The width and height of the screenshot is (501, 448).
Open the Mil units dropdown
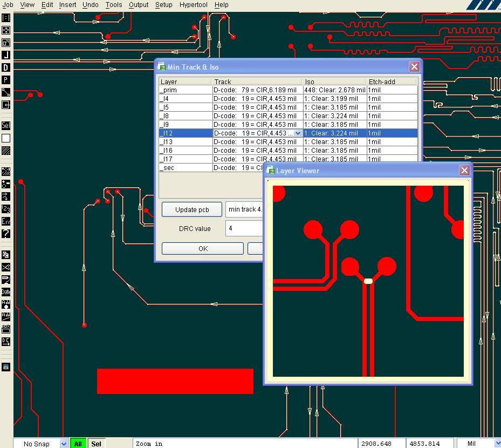click(497, 444)
